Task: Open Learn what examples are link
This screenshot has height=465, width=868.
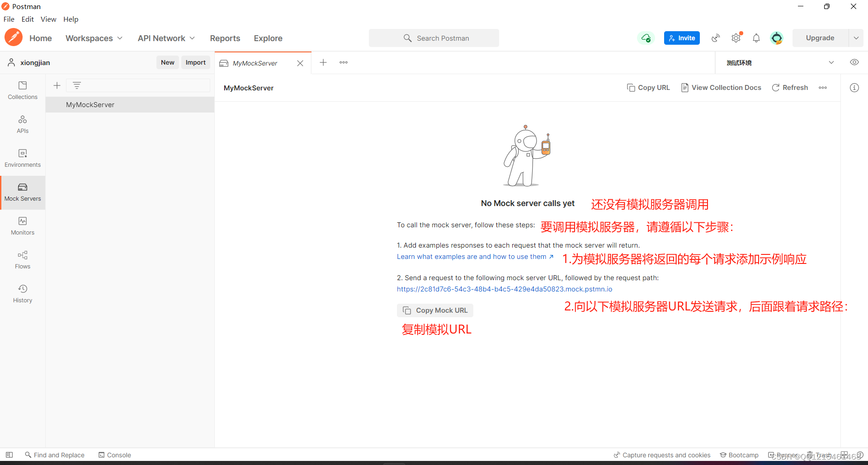Action: (475, 257)
